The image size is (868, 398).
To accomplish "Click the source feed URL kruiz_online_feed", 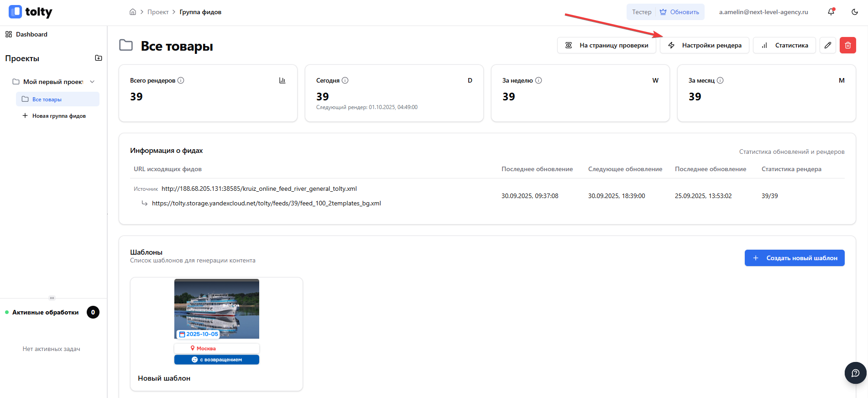I will pyautogui.click(x=259, y=189).
